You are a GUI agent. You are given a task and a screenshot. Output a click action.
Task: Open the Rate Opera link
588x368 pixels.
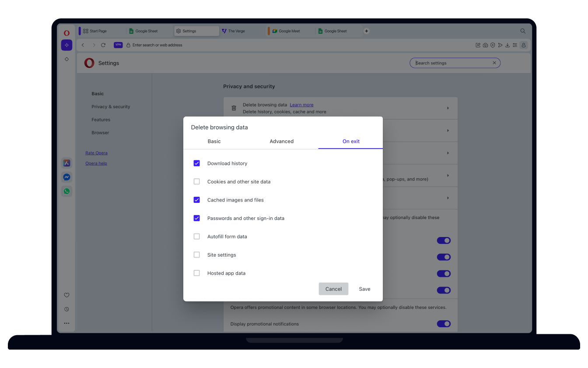click(96, 152)
